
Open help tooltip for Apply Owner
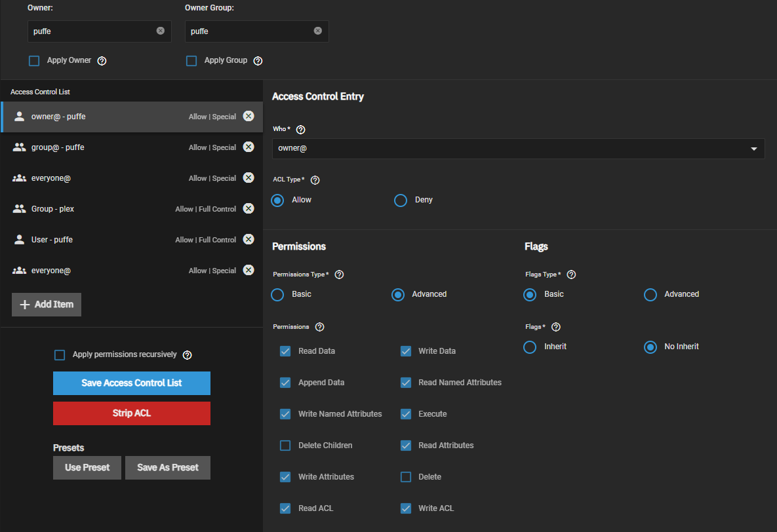(102, 61)
